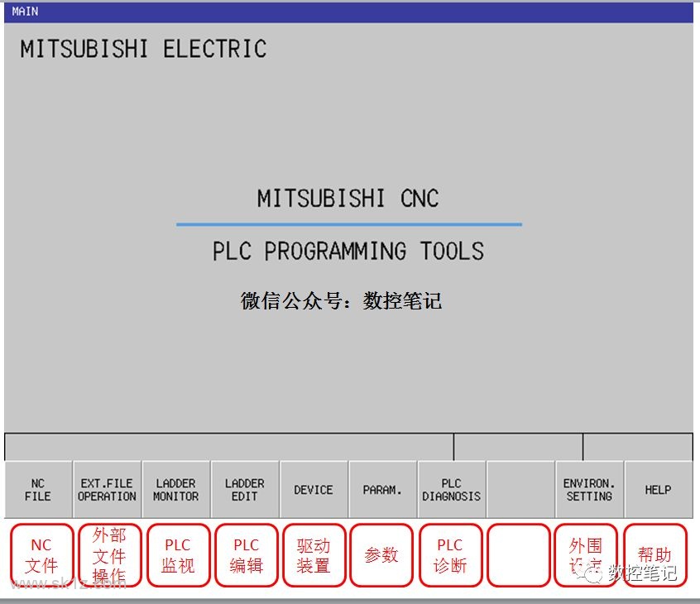Click the MITSUBISHI CNC heading
The image size is (700, 604).
[x=348, y=199]
